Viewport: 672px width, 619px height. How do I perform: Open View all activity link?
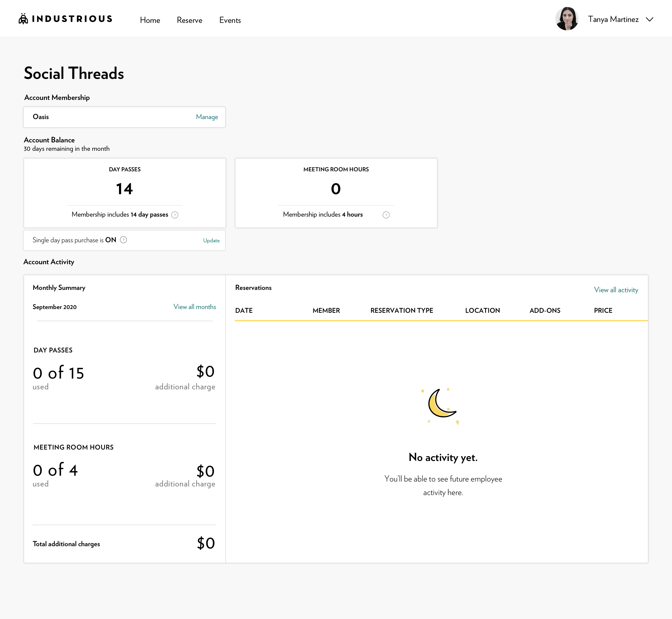pos(616,290)
